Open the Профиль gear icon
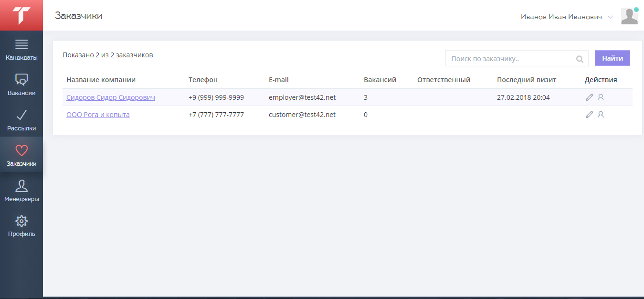644x299 pixels. pyautogui.click(x=21, y=221)
